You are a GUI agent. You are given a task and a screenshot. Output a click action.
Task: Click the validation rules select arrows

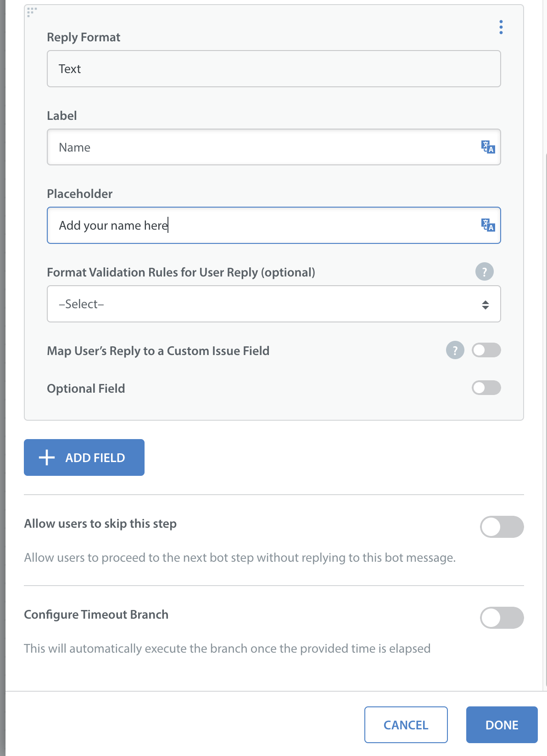coord(485,305)
